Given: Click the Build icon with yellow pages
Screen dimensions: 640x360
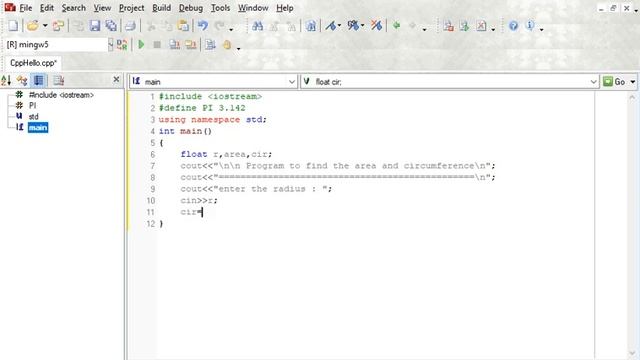Looking at the screenshot, I should (x=191, y=44).
